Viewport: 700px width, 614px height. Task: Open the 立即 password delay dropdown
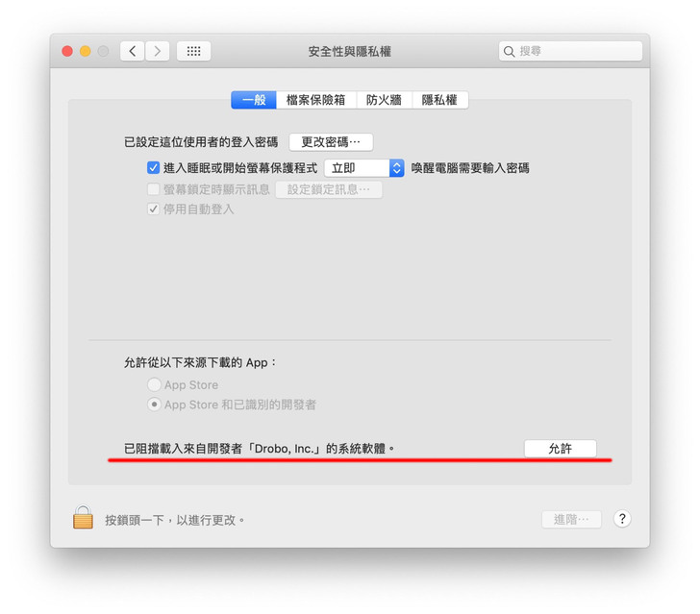[x=364, y=168]
